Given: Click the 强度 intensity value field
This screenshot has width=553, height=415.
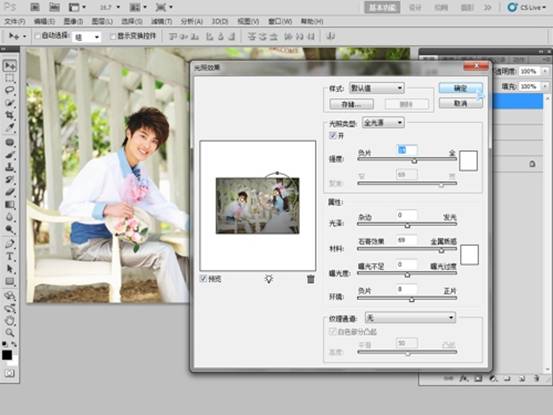Looking at the screenshot, I should click(407, 150).
